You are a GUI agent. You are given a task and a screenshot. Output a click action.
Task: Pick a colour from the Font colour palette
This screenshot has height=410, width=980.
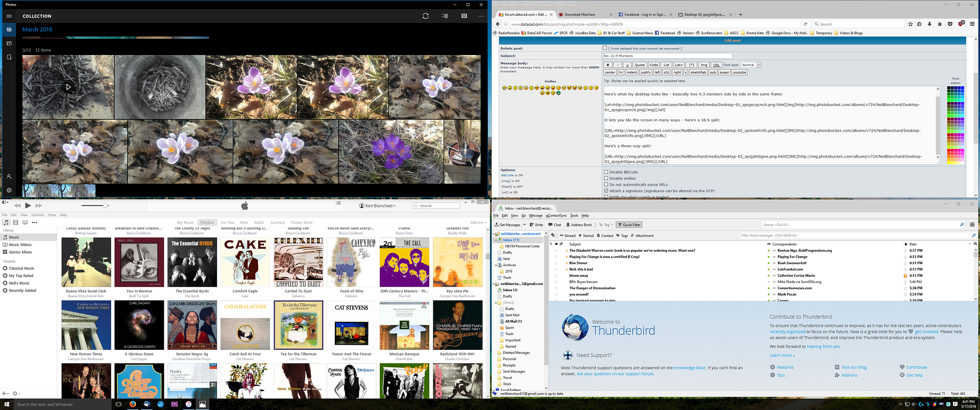pyautogui.click(x=955, y=125)
